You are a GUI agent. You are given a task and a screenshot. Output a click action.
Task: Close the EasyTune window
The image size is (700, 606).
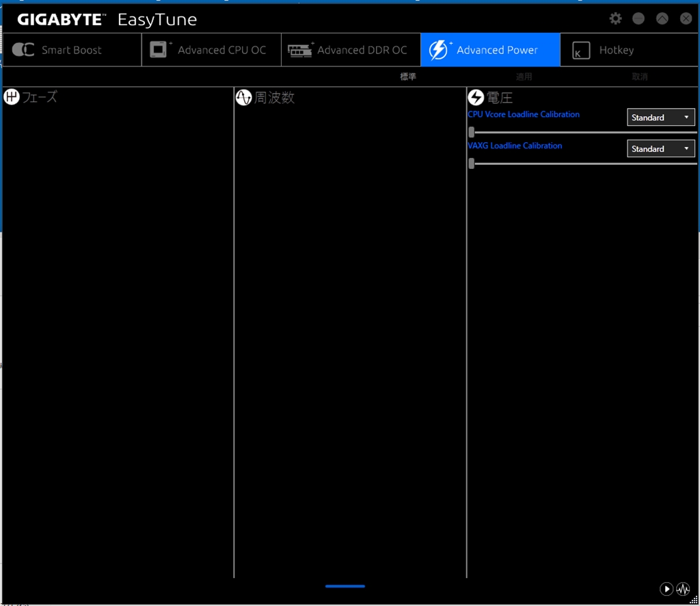click(686, 18)
